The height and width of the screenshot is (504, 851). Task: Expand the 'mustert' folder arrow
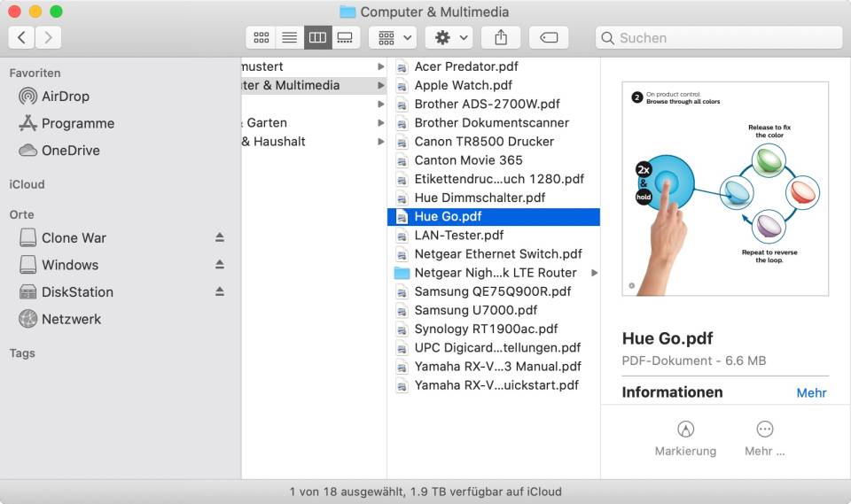380,66
